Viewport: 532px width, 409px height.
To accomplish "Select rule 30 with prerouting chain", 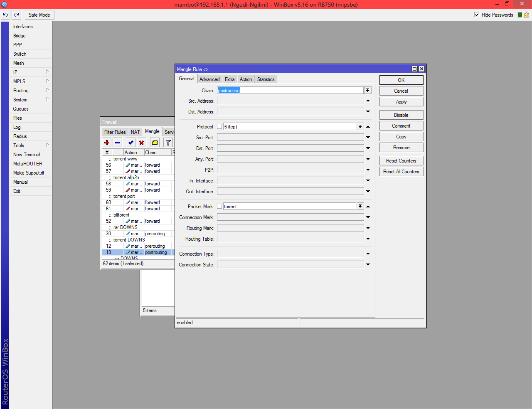I will point(137,234).
